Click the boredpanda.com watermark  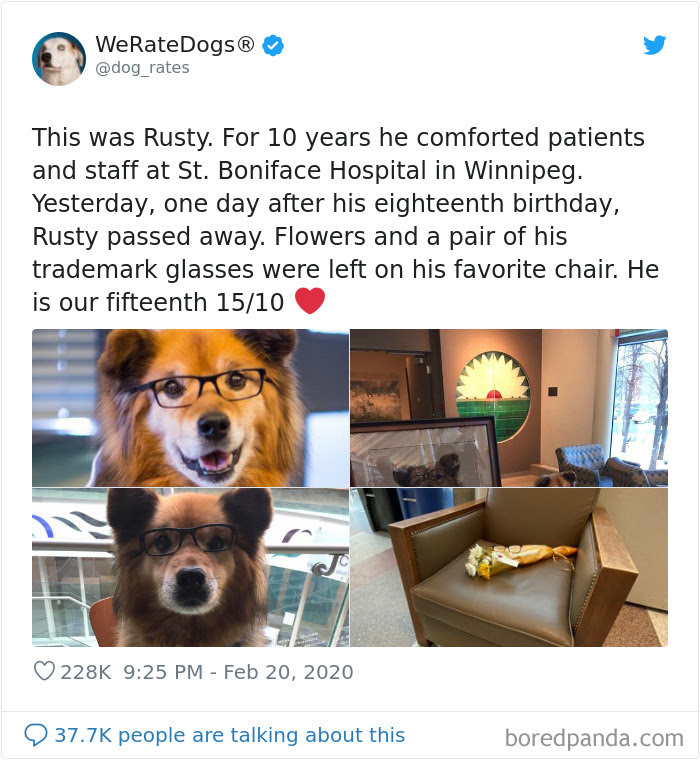[x=594, y=739]
